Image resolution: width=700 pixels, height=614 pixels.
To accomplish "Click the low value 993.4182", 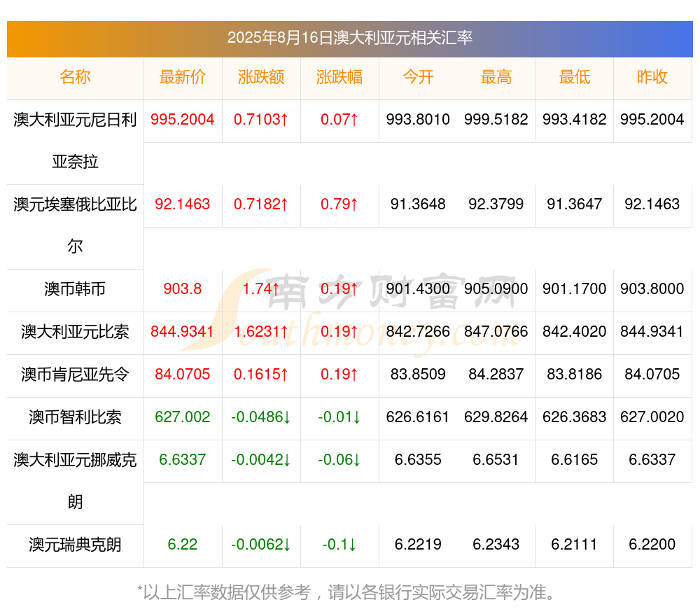I will click(x=575, y=120).
